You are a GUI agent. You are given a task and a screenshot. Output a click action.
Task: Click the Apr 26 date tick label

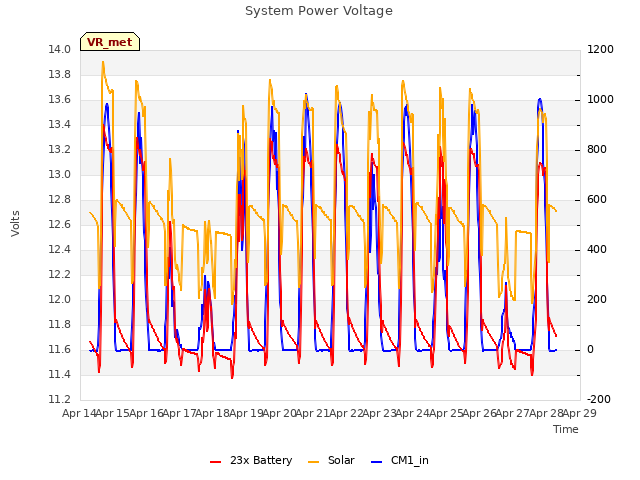tap(480, 413)
